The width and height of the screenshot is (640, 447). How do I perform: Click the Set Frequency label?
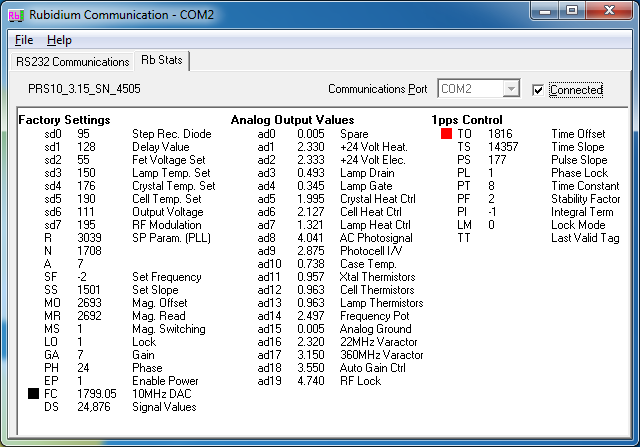point(167,277)
